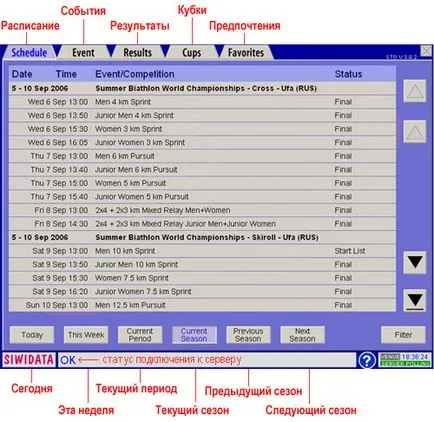This screenshot has height=422, width=434.
Task: Select Women 7.5 km Sprint row
Action: [202, 278]
